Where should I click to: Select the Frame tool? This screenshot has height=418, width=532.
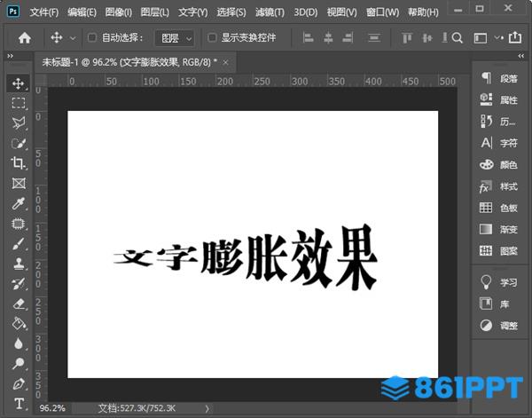pyautogui.click(x=19, y=184)
